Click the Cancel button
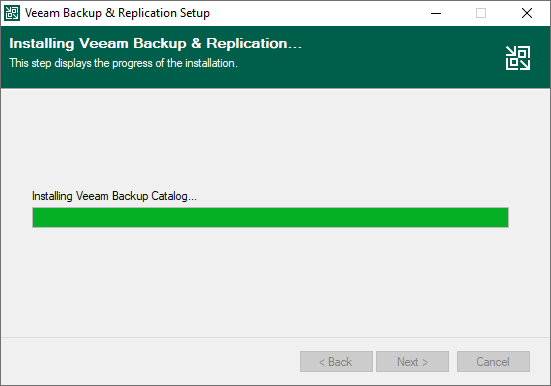This screenshot has height=386, width=551. pos(493,361)
